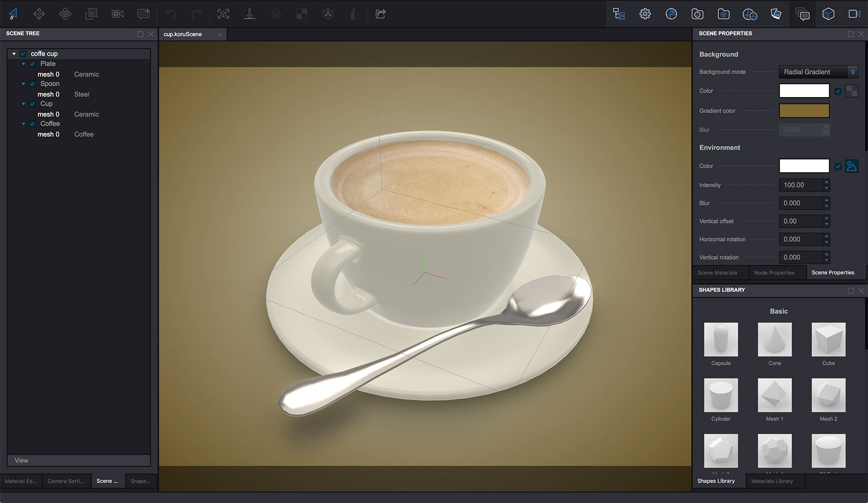Viewport: 868px width, 503px height.
Task: Click the View button under scene tree
Action: [x=78, y=460]
